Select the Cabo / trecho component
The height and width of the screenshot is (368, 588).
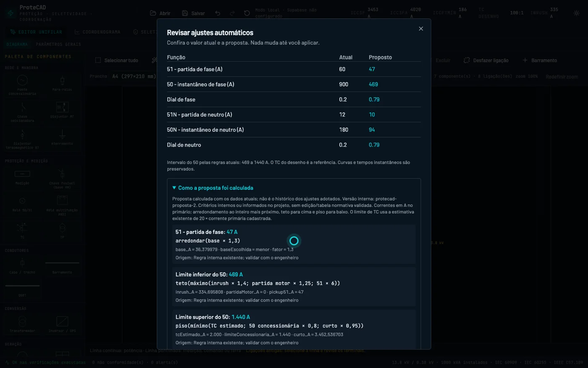(x=22, y=266)
